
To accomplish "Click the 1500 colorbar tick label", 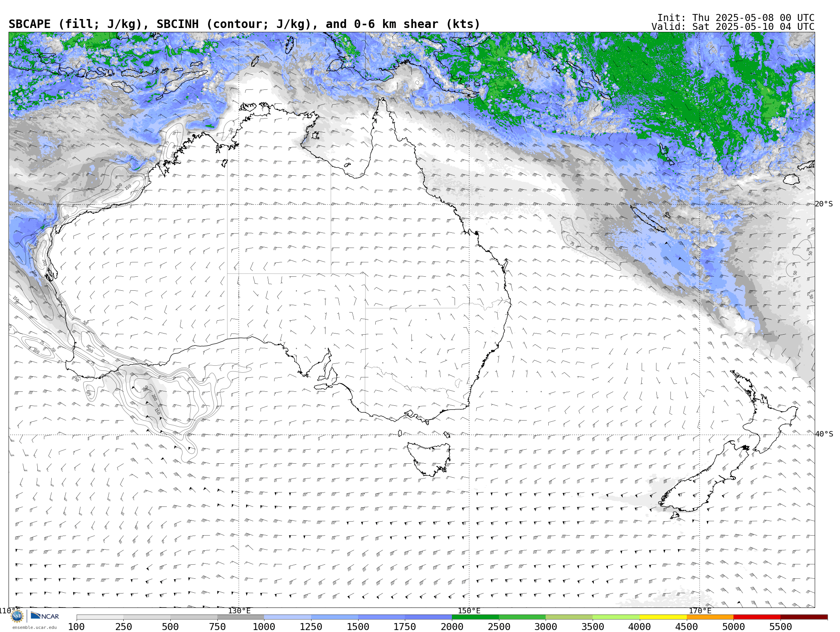I will point(358,627).
